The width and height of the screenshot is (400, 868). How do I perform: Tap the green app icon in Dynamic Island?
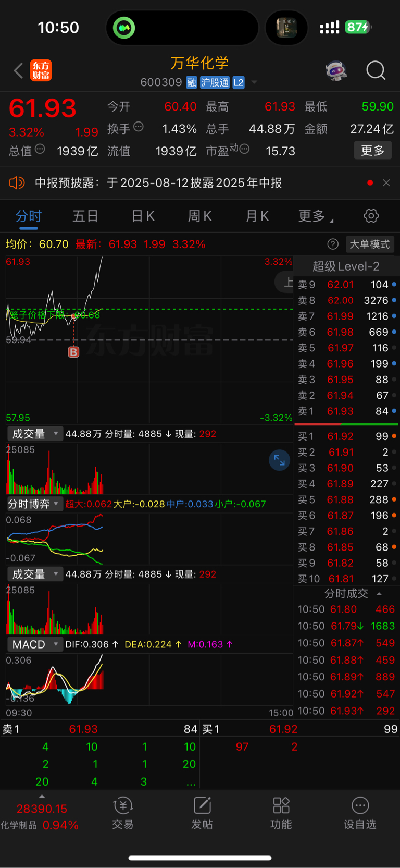[x=124, y=27]
